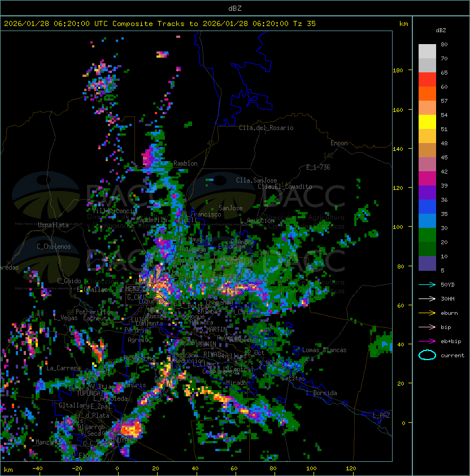
Task: Click the map label 'Catitas'
Action: pos(293,378)
